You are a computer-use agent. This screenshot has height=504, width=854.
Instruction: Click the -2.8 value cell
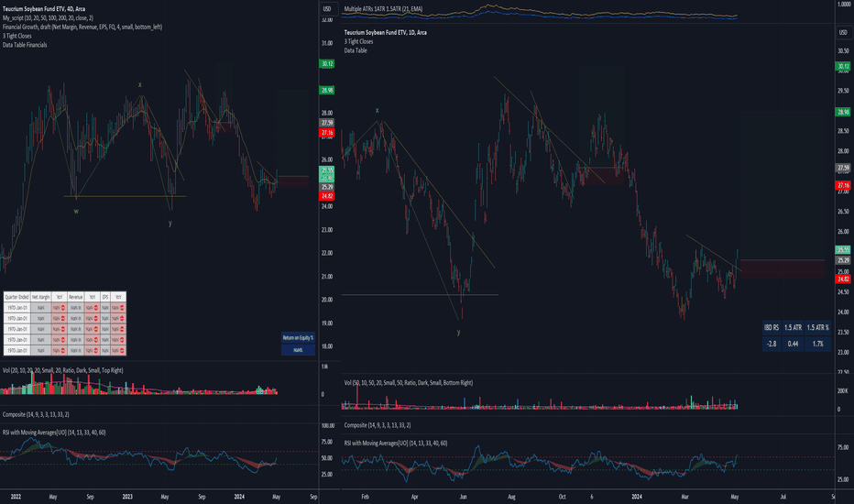(772, 344)
